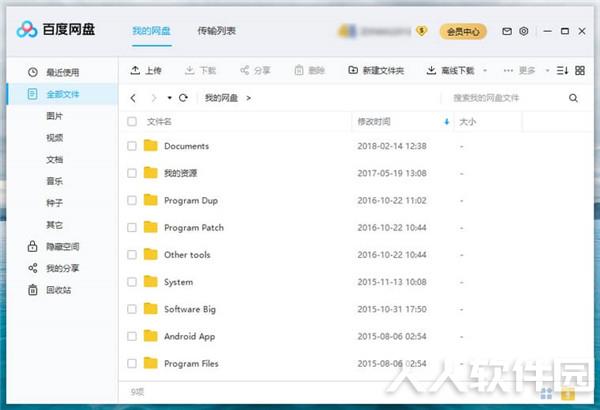Select 文档 category in the sidebar
This screenshot has height=410, width=600.
54,159
